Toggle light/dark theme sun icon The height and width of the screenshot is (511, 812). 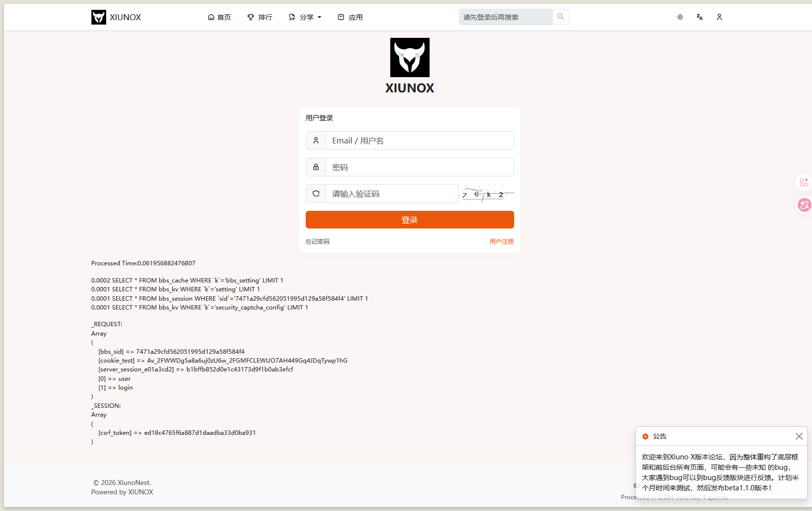click(x=680, y=17)
